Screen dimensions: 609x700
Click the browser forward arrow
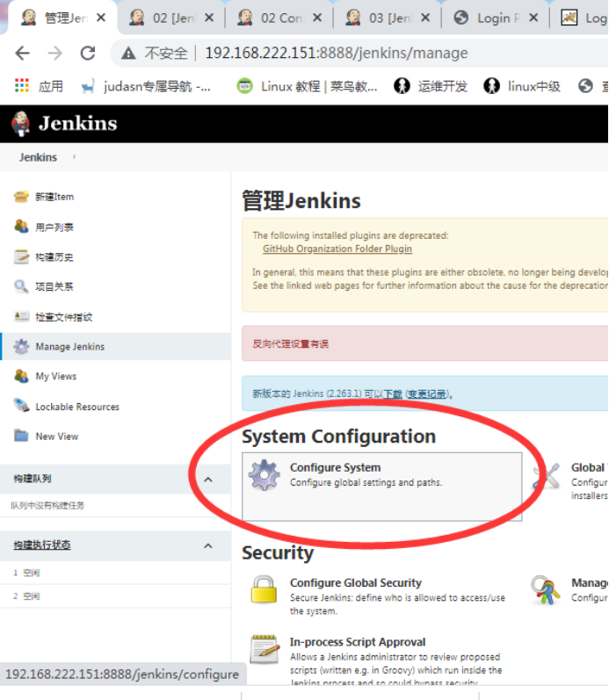(x=55, y=53)
